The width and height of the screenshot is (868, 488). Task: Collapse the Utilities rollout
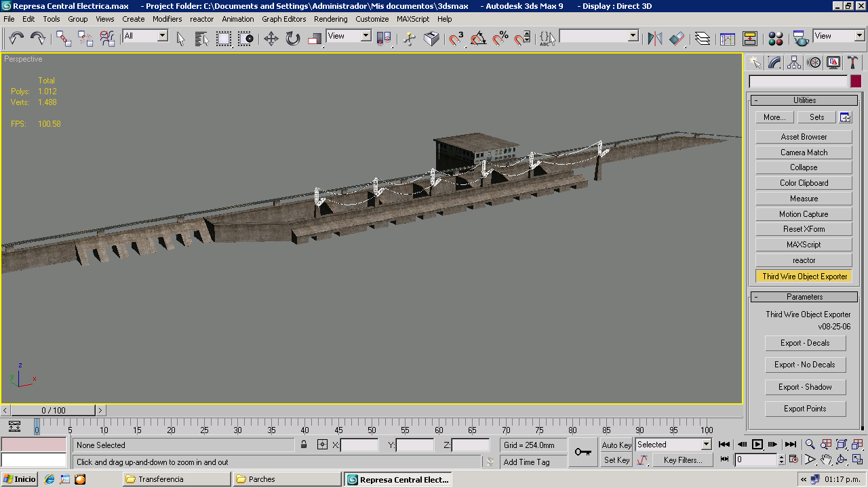point(804,100)
